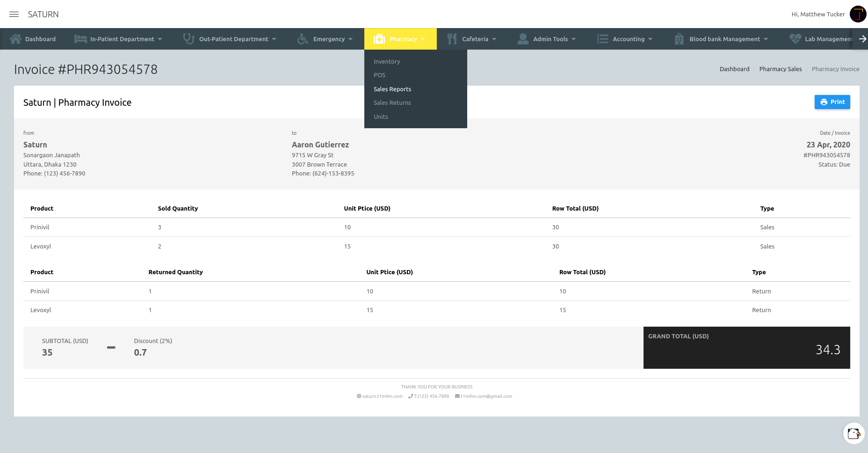Expand the Admin Tools dropdown arrow
Screen dimensions: 868x453
coord(573,39)
